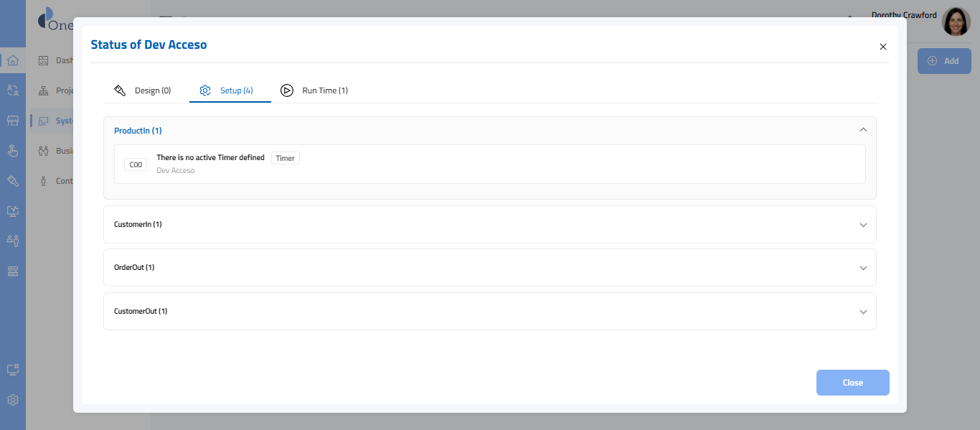Switch to the Design (0) tab

tap(152, 90)
